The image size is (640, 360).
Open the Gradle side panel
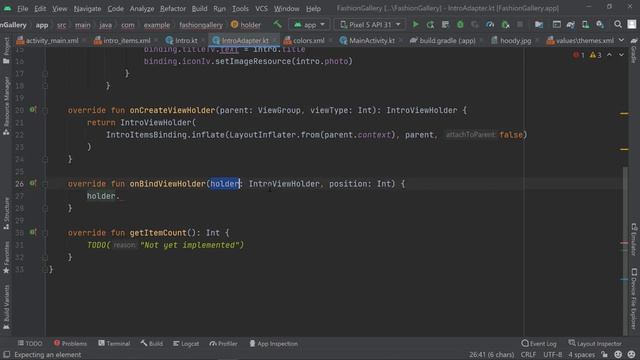634,51
